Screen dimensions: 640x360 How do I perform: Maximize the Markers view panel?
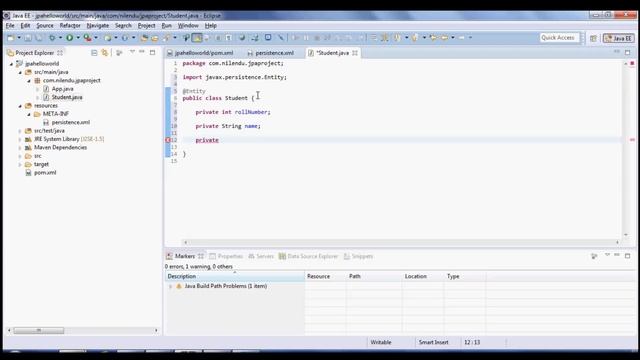point(627,256)
